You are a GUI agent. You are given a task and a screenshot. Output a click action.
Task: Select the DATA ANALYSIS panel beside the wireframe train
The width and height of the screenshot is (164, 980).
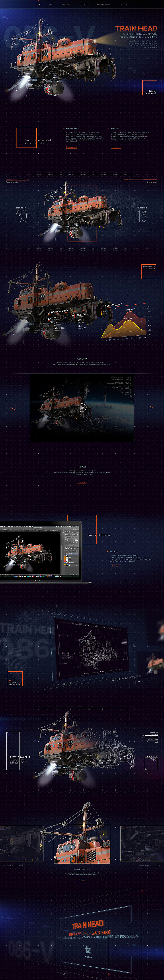(x=13, y=751)
